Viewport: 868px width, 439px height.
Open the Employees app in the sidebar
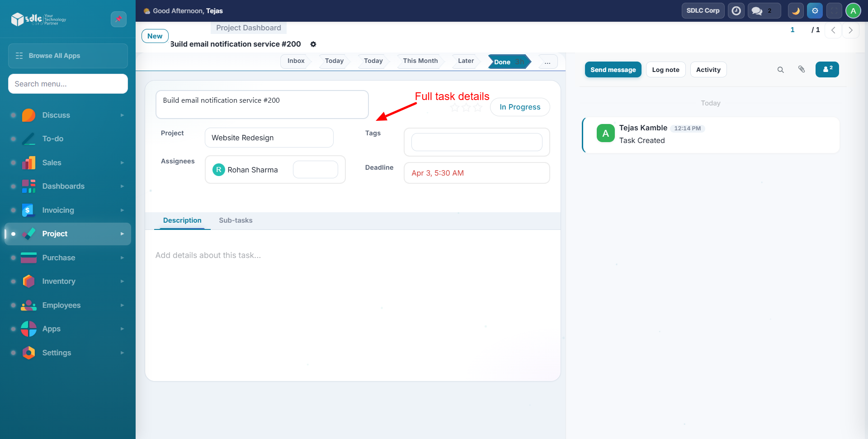pyautogui.click(x=61, y=305)
